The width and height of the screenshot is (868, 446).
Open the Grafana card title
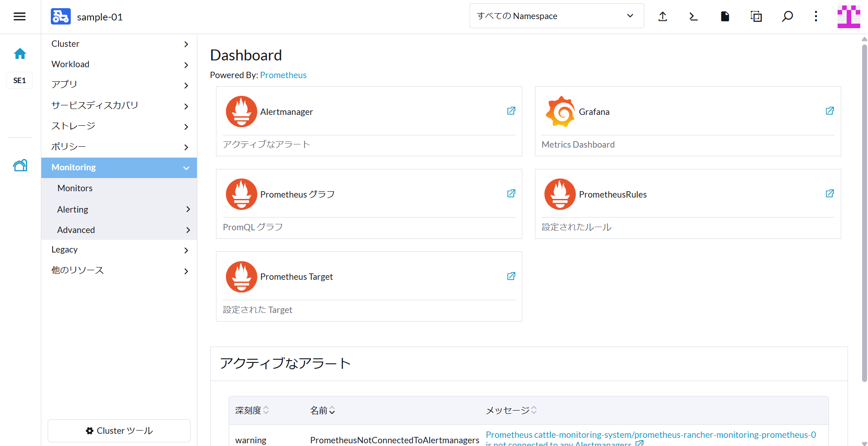[594, 112]
